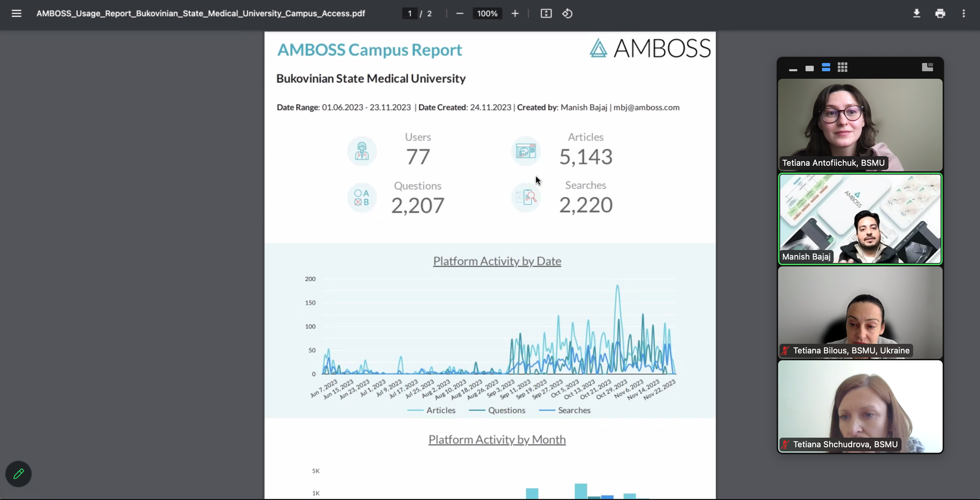Screen dimensions: 980x500
Task: Click the Manish Bajaj name label
Action: point(806,257)
